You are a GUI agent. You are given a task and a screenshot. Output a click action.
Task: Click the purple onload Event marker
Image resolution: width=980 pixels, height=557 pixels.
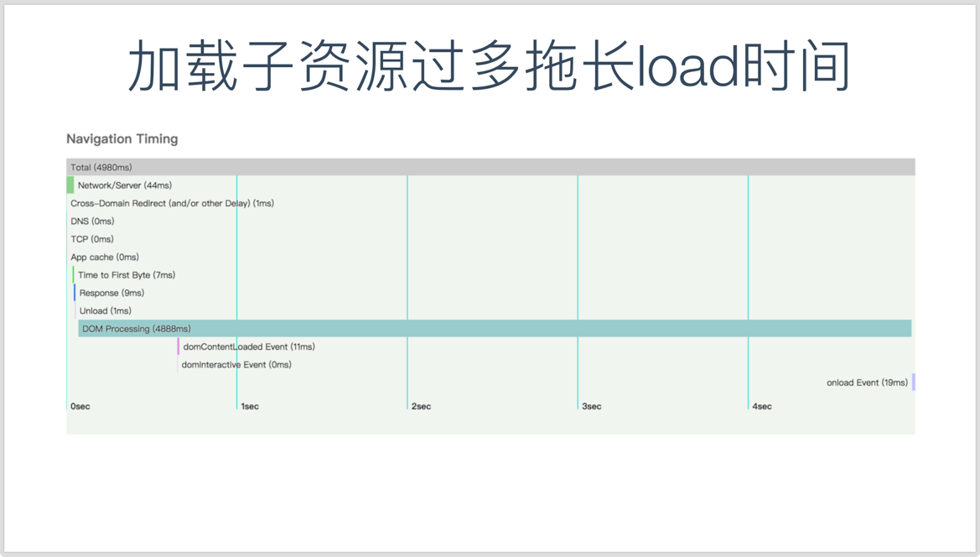tap(913, 382)
